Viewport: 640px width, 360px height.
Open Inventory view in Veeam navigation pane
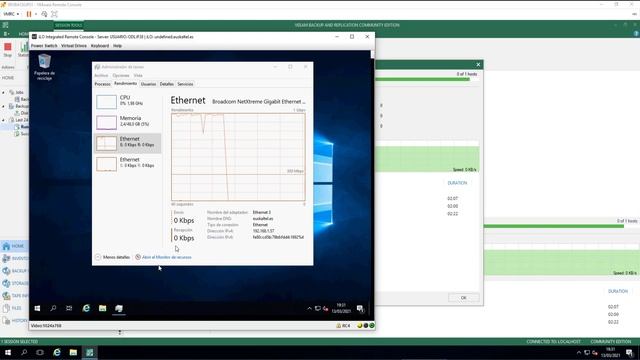[x=14, y=258]
